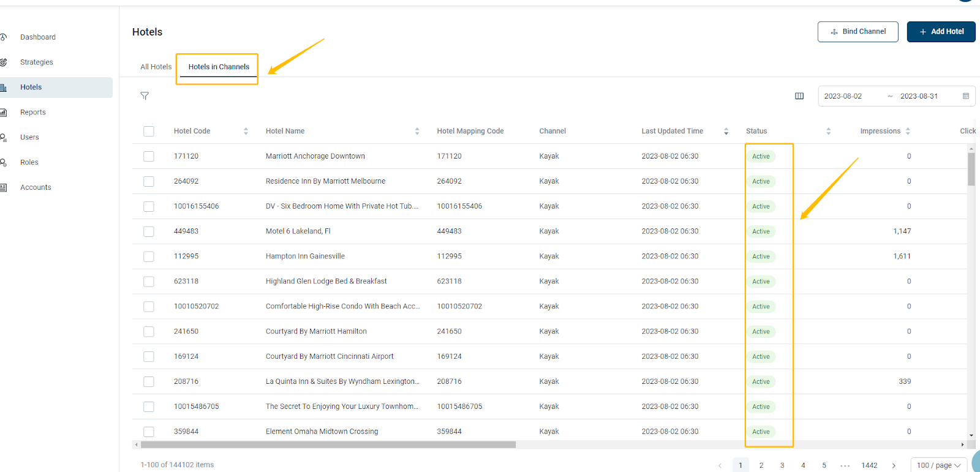Go to page 2
The width and height of the screenshot is (980, 472).
pos(761,466)
